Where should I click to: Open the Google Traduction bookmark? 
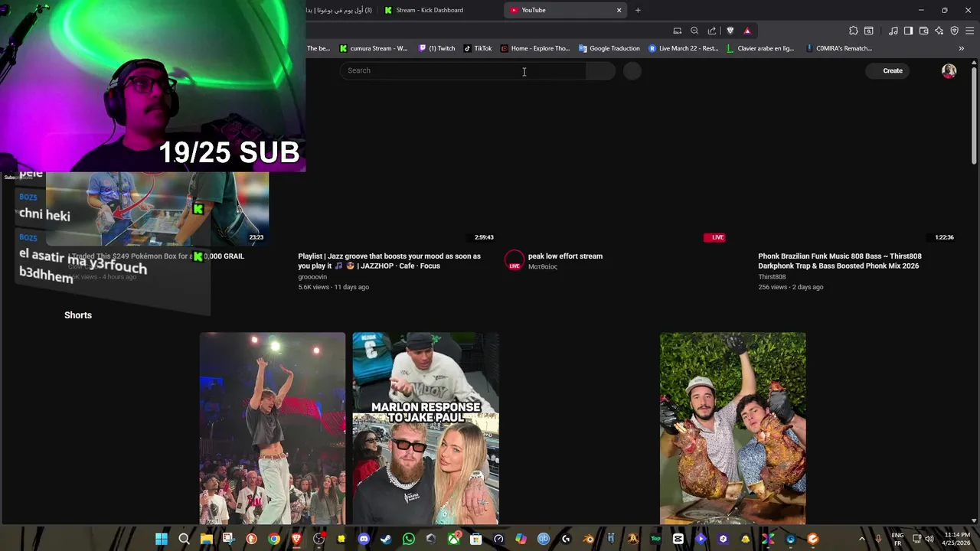pos(609,48)
